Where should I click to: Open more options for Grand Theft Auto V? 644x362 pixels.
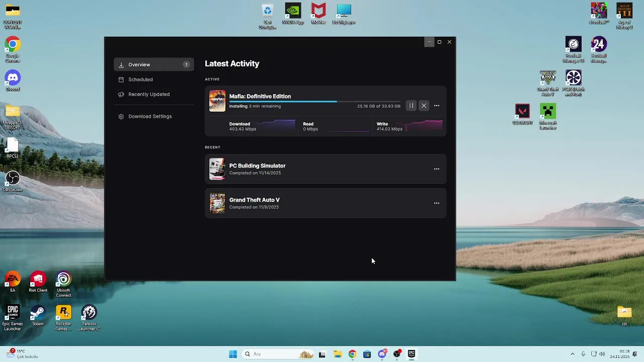coord(436,203)
